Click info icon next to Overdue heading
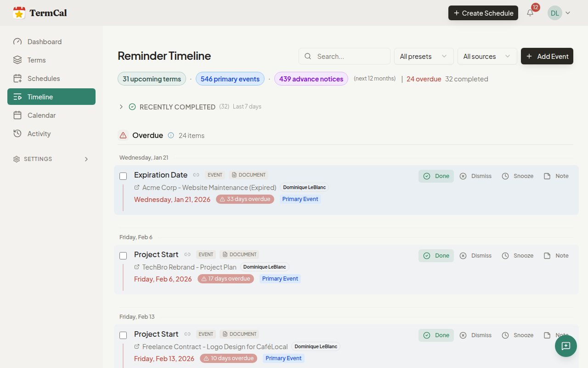The image size is (588, 368). click(171, 135)
